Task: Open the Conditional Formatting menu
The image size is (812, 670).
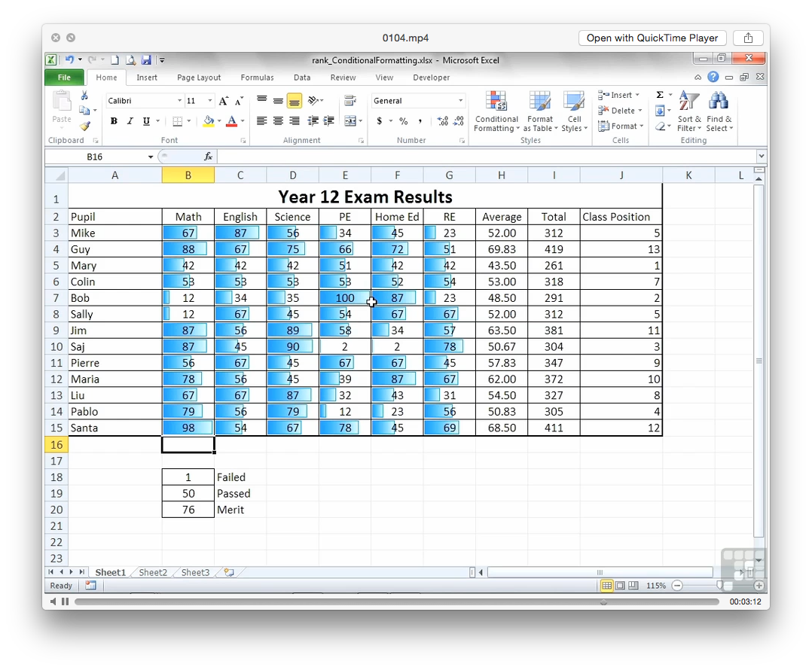Action: point(496,111)
